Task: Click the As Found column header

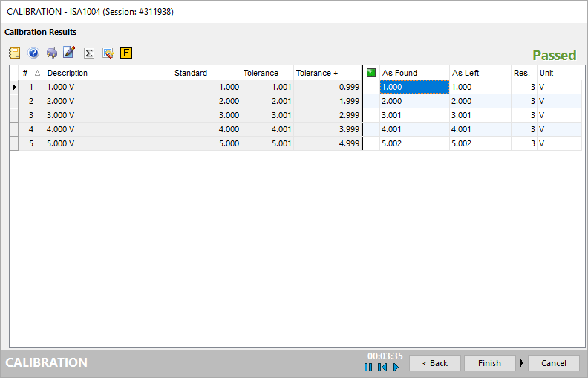Action: (414, 73)
